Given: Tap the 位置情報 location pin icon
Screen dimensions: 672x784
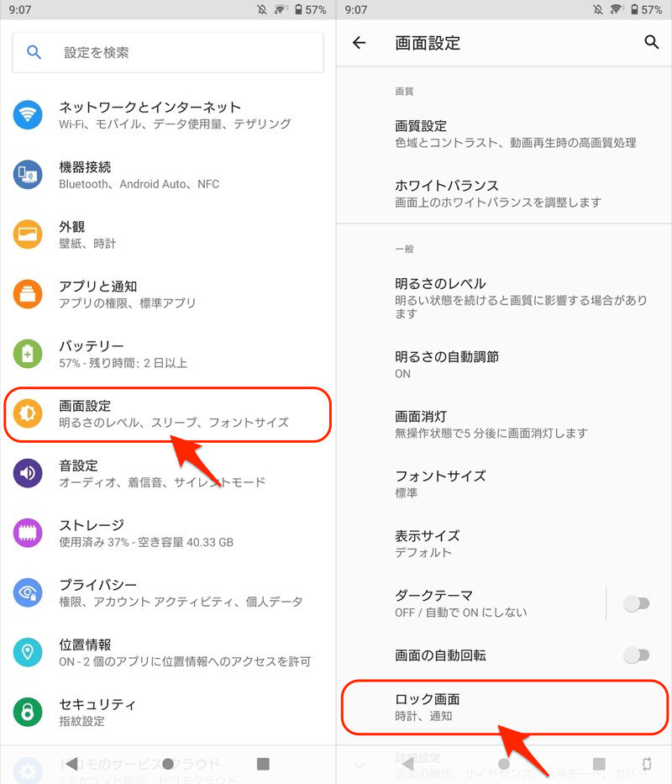Looking at the screenshot, I should 28,652.
